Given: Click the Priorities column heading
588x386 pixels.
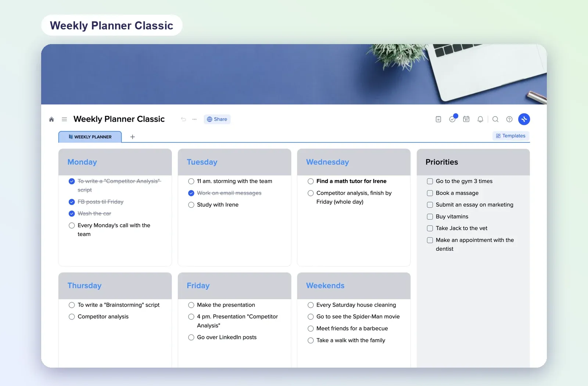Looking at the screenshot, I should 442,162.
